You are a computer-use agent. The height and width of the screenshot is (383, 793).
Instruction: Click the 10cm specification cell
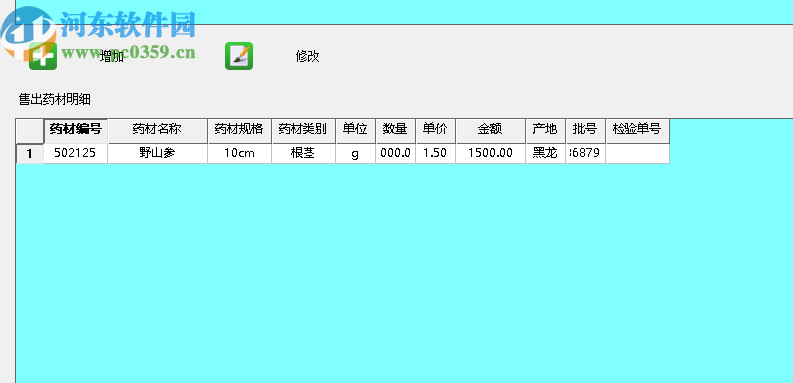coord(239,154)
